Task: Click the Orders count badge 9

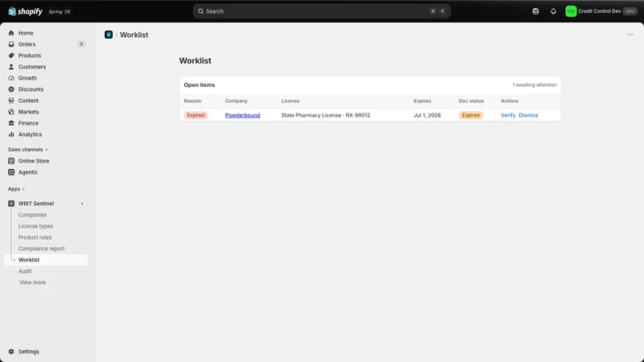Action: click(81, 44)
